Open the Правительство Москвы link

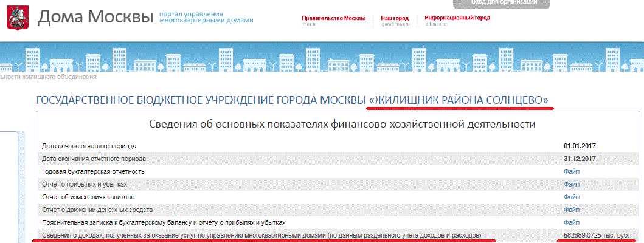coord(333,18)
